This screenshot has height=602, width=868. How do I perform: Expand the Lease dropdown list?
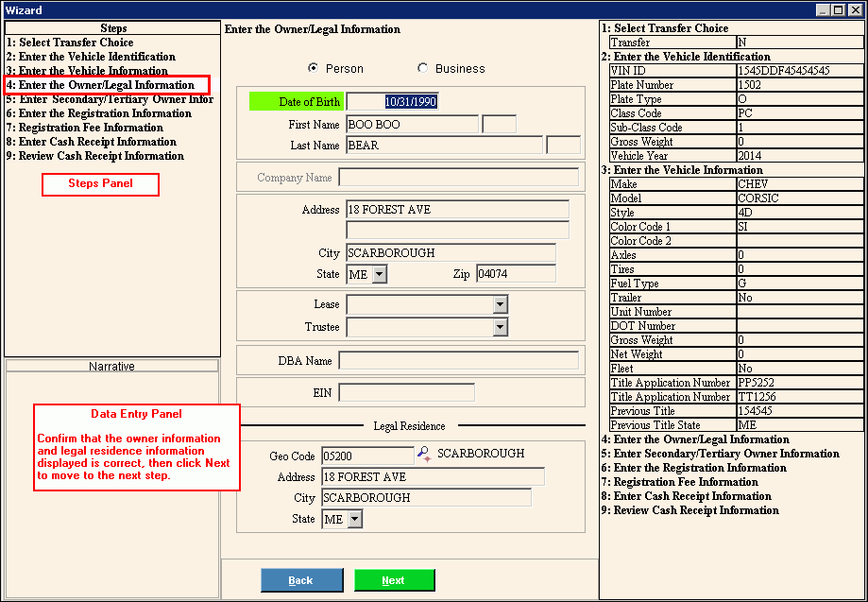[x=500, y=304]
